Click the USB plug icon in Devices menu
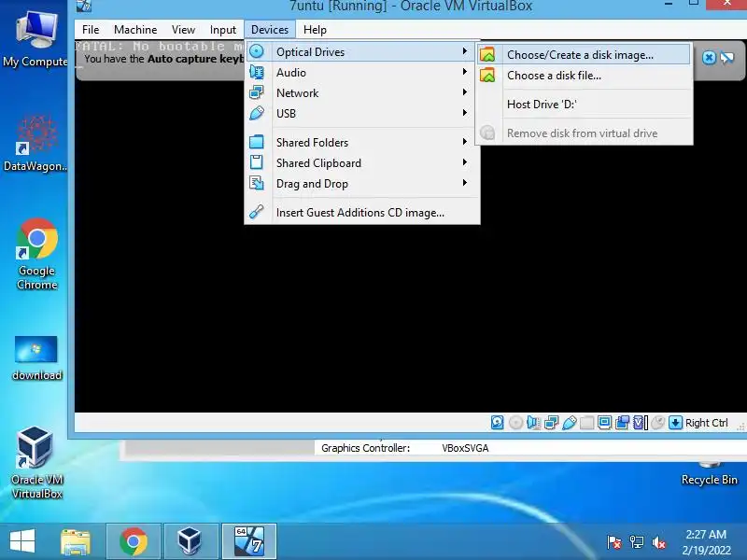747x560 pixels. tap(256, 113)
